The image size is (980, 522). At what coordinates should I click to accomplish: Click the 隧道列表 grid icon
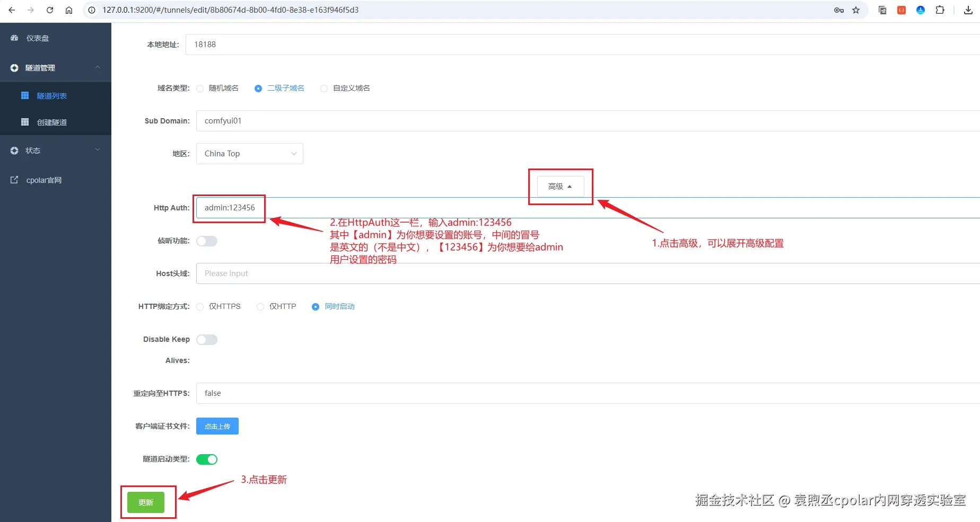pyautogui.click(x=25, y=96)
